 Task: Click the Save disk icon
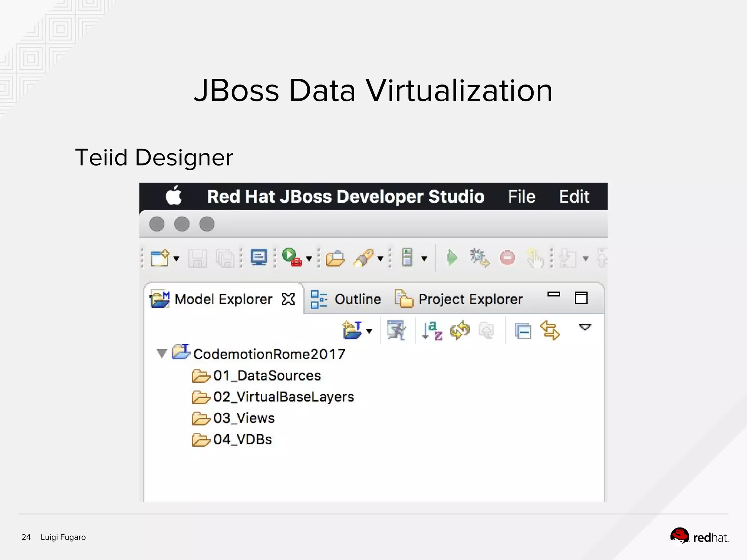click(x=197, y=258)
